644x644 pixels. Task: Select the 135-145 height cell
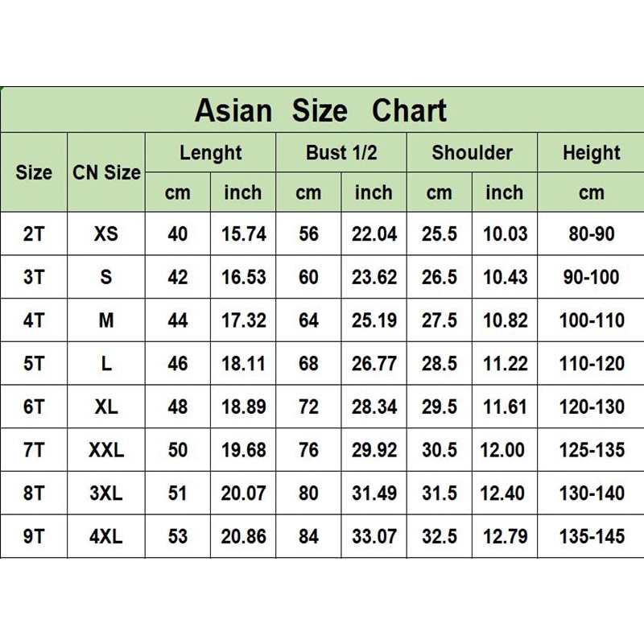pyautogui.click(x=592, y=536)
